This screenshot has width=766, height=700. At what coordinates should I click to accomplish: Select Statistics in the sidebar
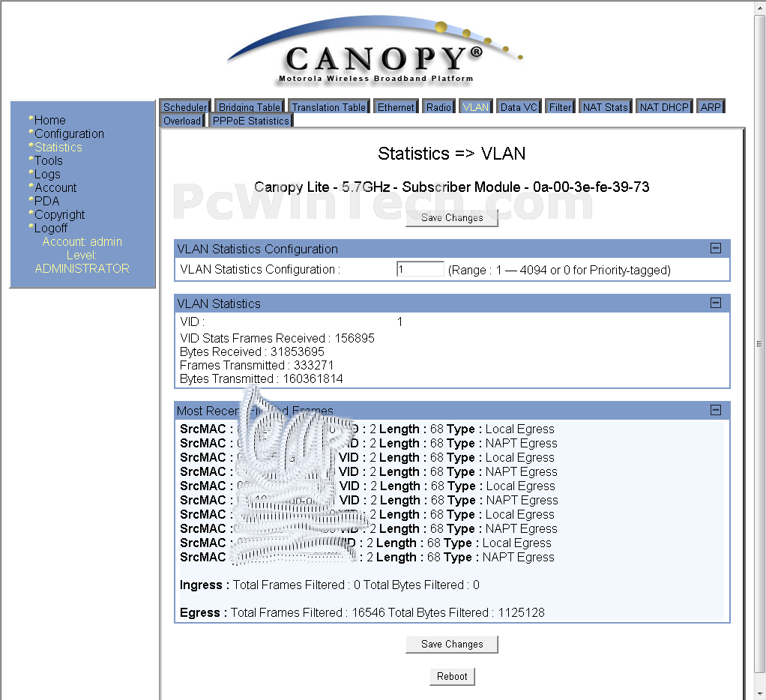click(x=58, y=147)
